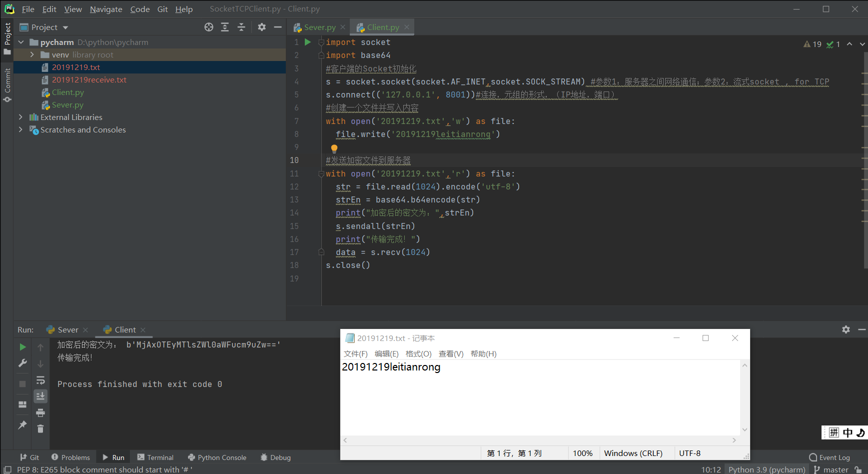Expand External Libraries node
This screenshot has width=868, height=474.
(x=21, y=117)
